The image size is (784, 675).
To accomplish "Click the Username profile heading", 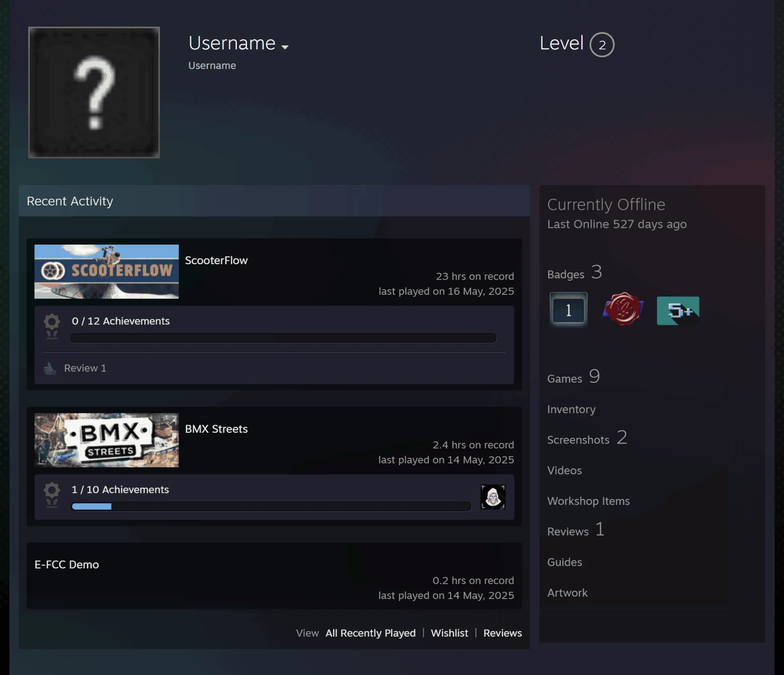I will coord(232,43).
